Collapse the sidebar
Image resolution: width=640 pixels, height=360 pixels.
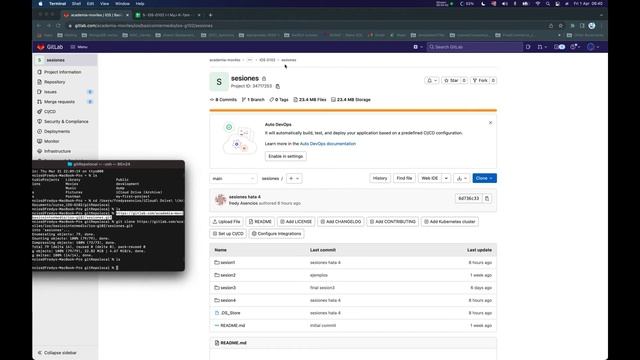click(57, 353)
